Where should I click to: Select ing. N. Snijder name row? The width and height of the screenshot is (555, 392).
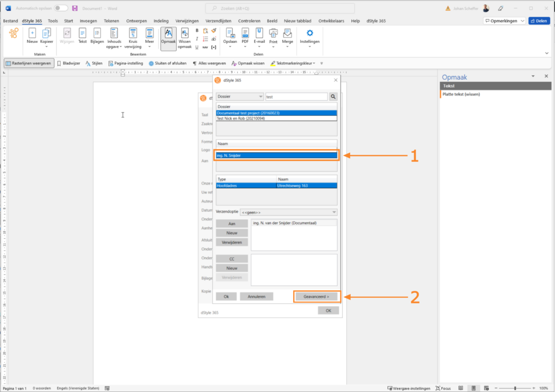[276, 155]
